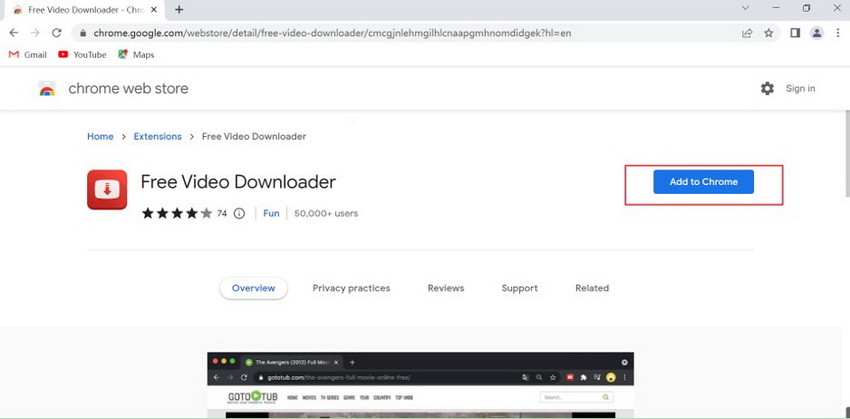Click Free Video Downloader breadcrumb text
The width and height of the screenshot is (850, 419).
[254, 137]
